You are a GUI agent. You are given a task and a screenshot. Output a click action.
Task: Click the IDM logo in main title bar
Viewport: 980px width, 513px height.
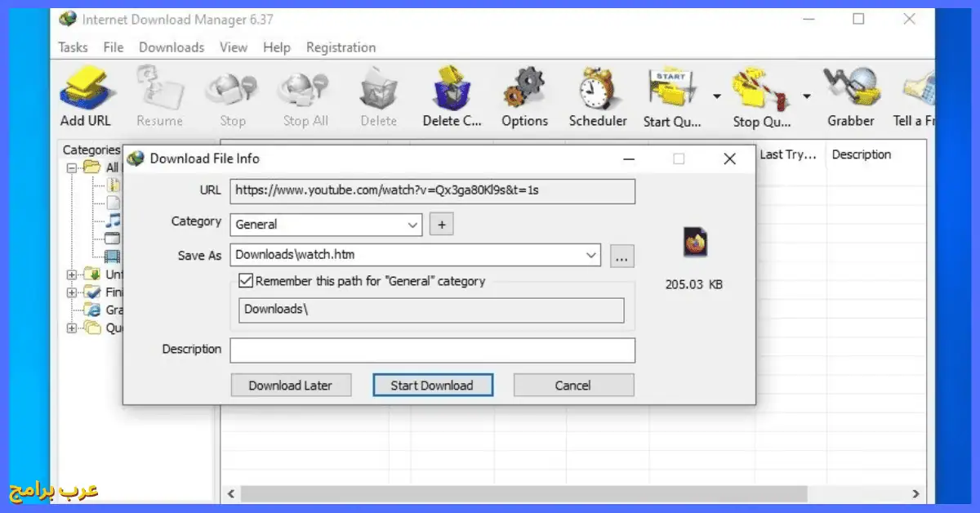click(68, 18)
